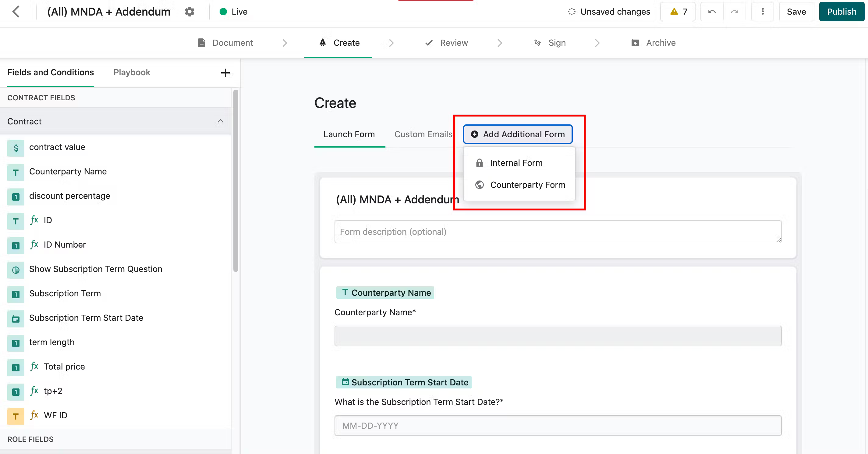Switch to the Playbook tab
Viewport: 868px width, 454px height.
tap(131, 72)
